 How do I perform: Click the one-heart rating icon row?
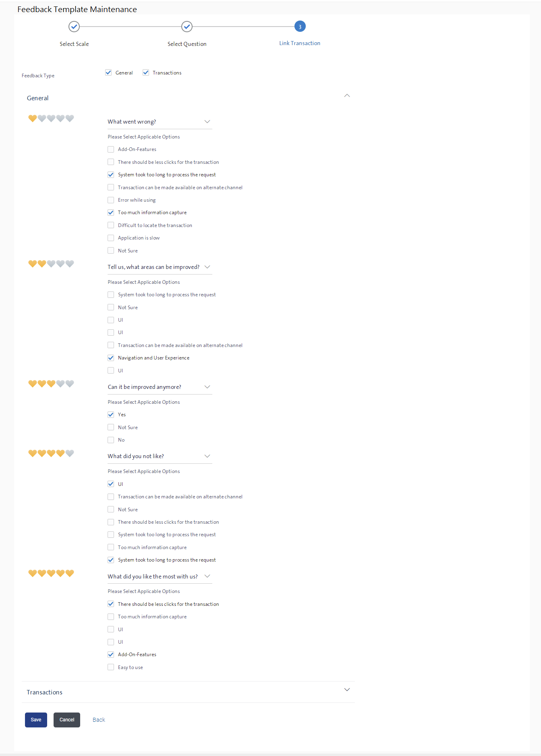(x=51, y=118)
